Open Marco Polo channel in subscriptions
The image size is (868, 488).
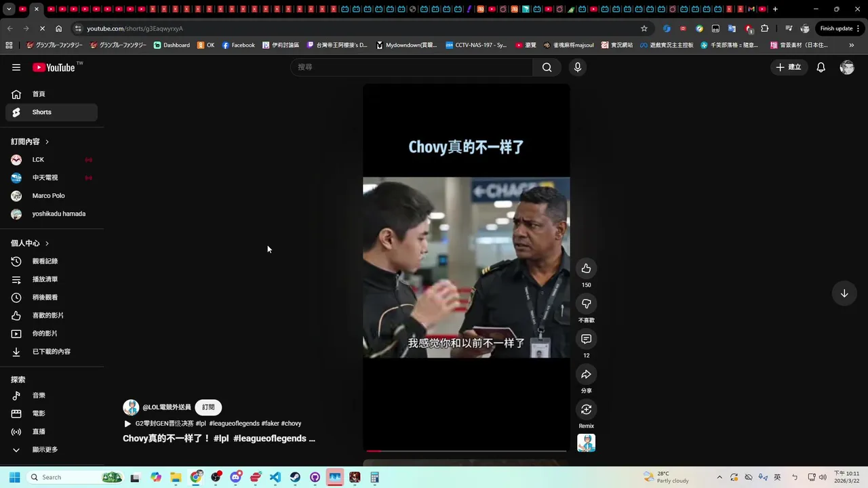click(52, 196)
